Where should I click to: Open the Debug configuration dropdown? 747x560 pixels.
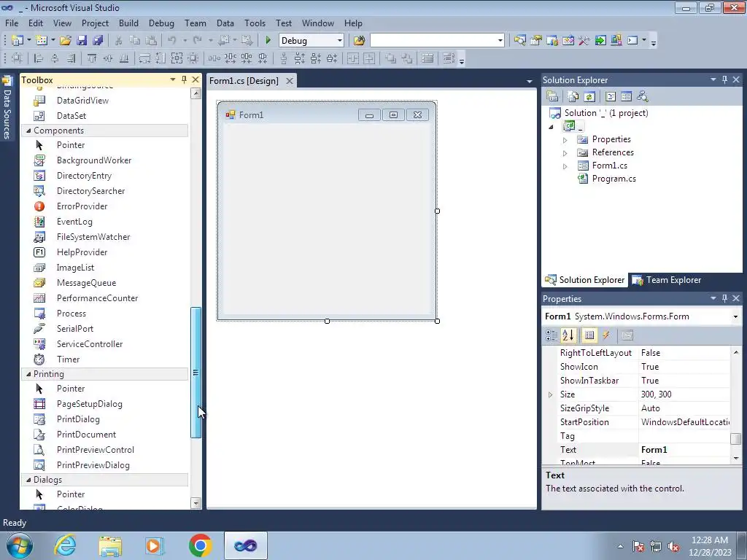point(340,41)
